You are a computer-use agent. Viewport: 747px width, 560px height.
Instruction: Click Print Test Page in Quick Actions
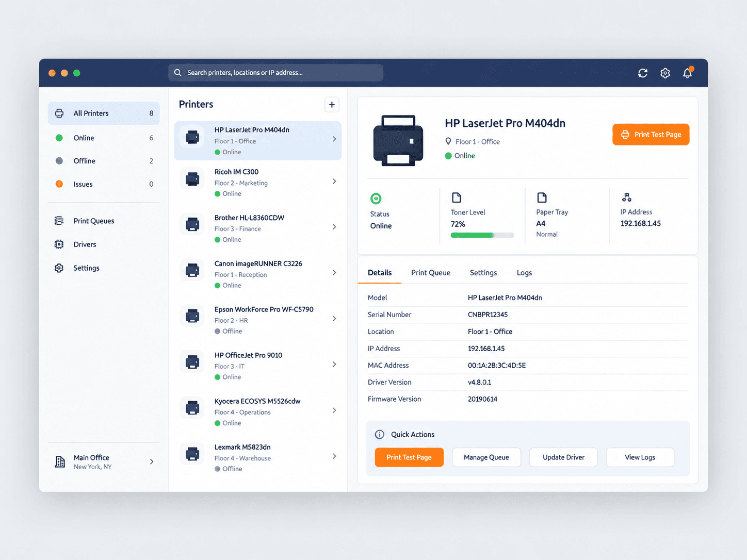click(409, 457)
